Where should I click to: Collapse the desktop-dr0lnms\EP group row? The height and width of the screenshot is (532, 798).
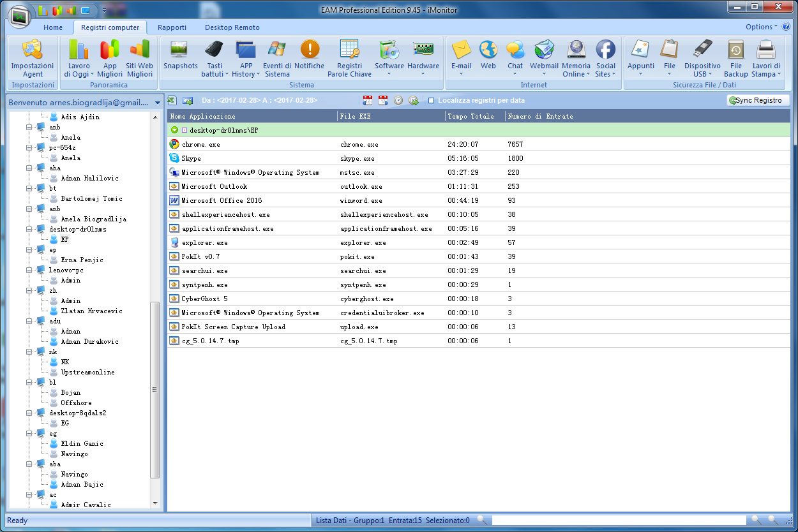coord(174,130)
